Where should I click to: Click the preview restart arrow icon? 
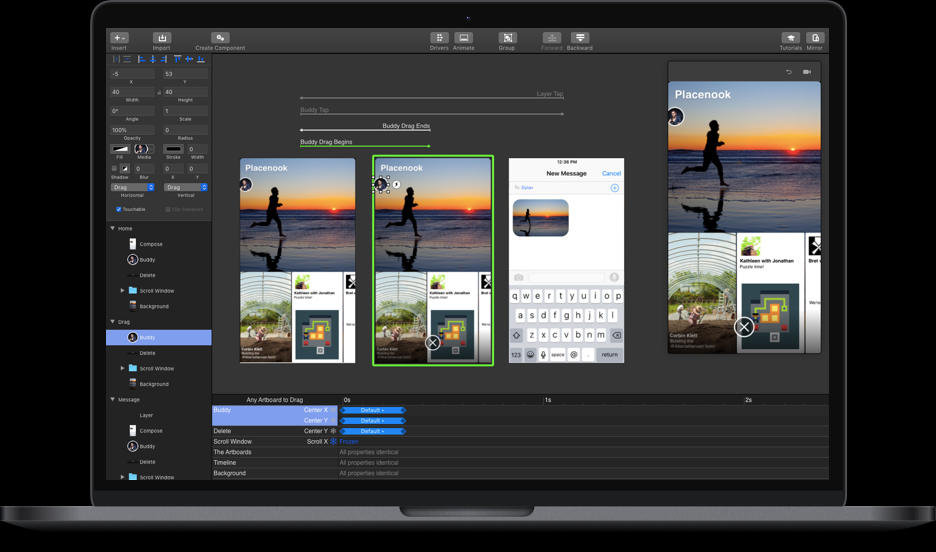(x=789, y=72)
